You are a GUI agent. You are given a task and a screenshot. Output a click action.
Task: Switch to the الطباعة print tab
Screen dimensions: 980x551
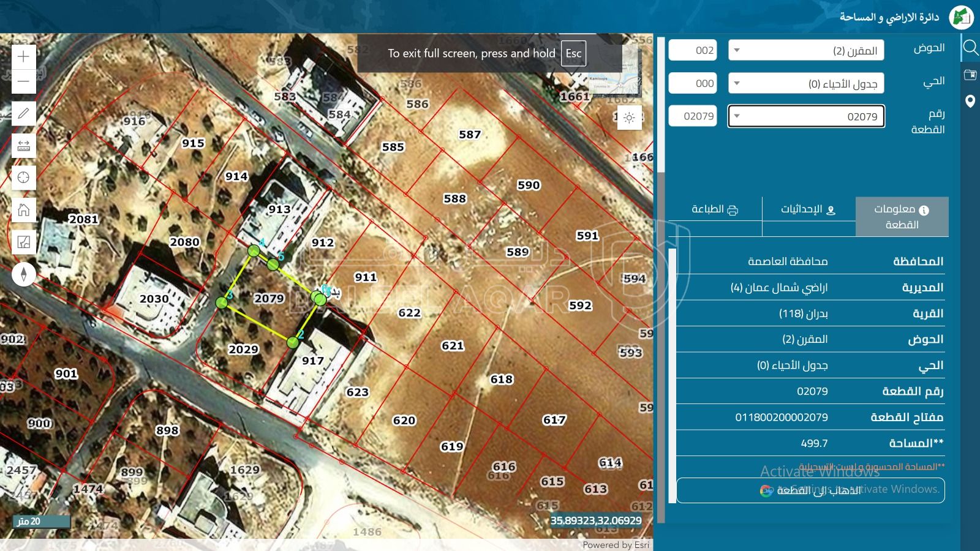[715, 209]
